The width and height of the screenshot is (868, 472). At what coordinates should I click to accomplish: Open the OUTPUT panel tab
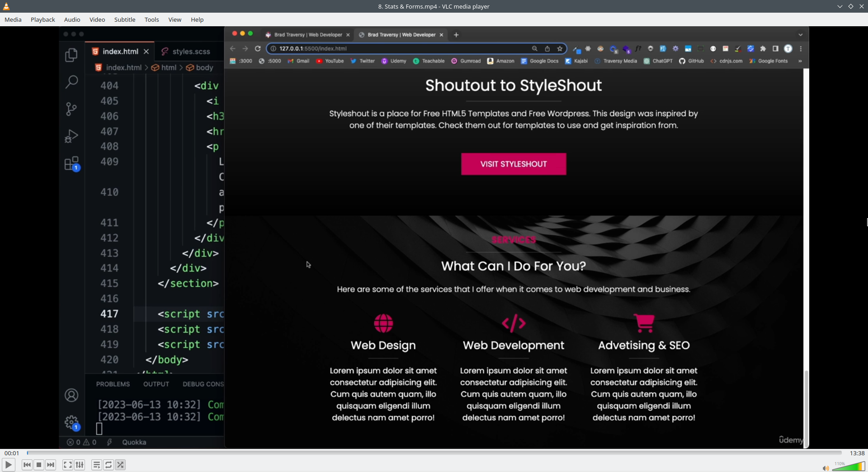tap(156, 384)
